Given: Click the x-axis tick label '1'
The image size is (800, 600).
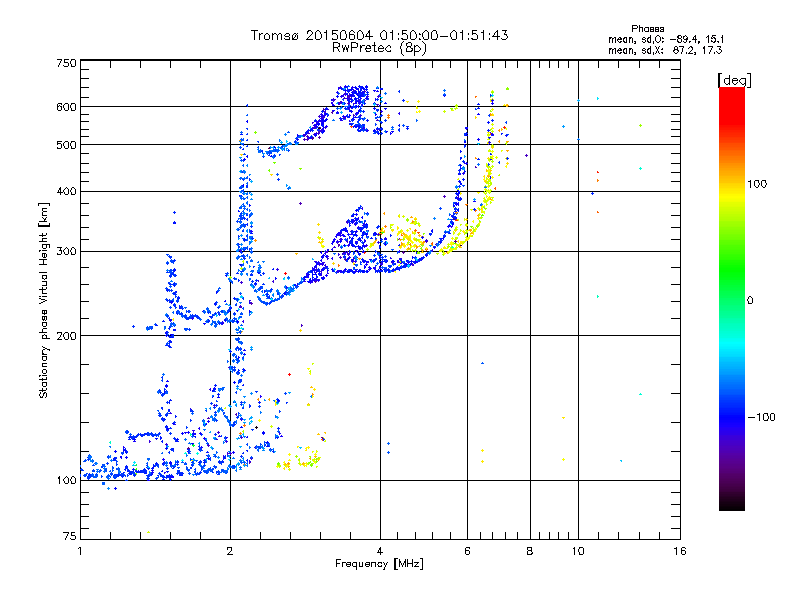Looking at the screenshot, I should (x=80, y=551).
